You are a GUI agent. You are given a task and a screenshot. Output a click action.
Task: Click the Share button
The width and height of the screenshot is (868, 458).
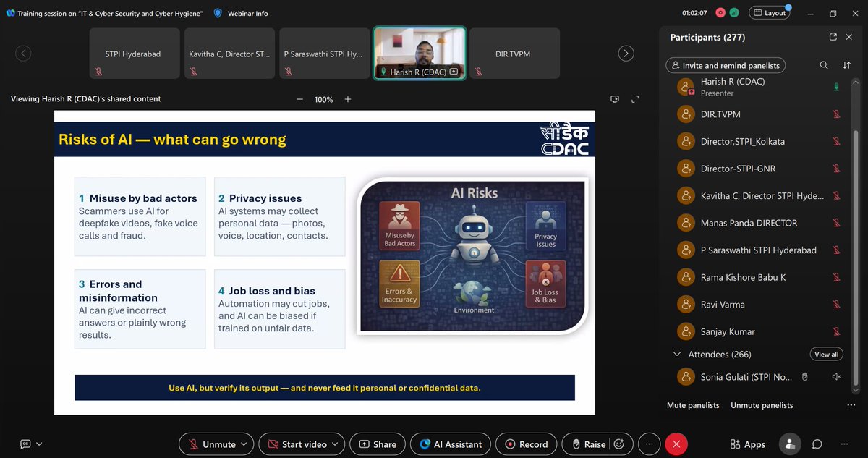(378, 444)
